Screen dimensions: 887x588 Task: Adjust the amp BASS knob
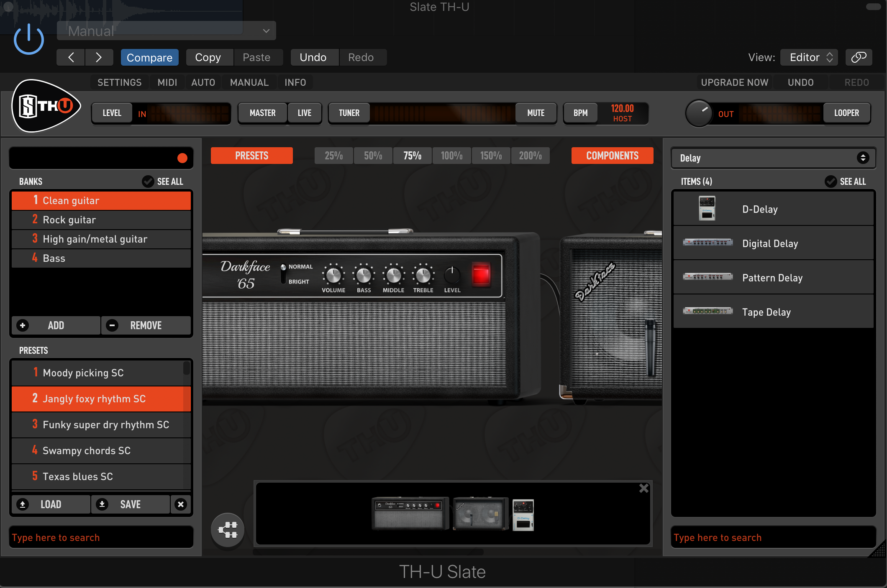tap(364, 275)
